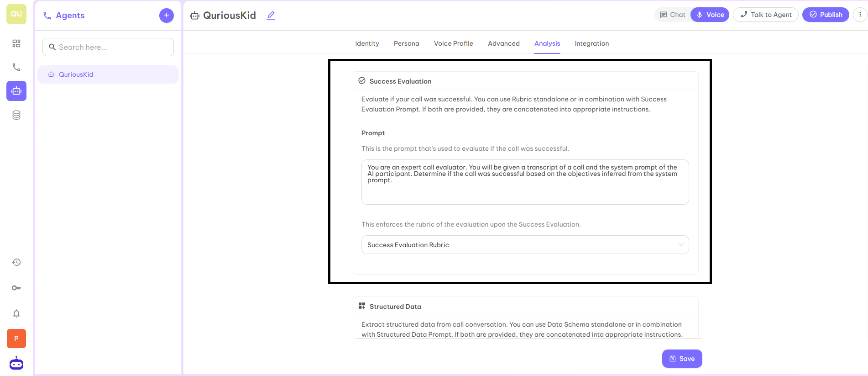This screenshot has width=868, height=376.
Task: Open the three-dot more options menu
Action: click(860, 15)
